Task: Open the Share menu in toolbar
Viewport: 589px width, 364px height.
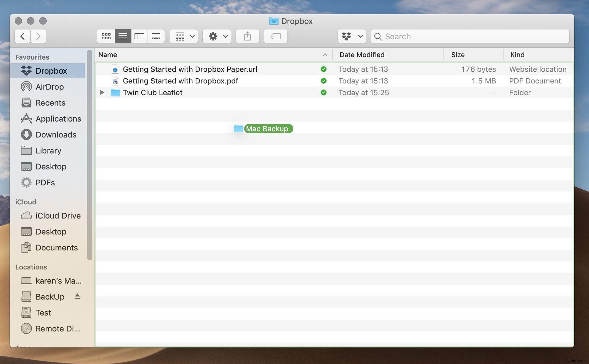Action: pos(247,36)
